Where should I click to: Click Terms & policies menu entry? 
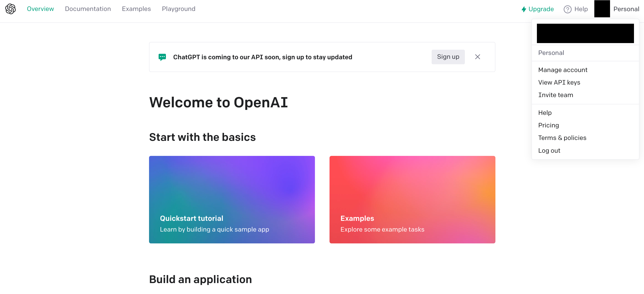[562, 137]
